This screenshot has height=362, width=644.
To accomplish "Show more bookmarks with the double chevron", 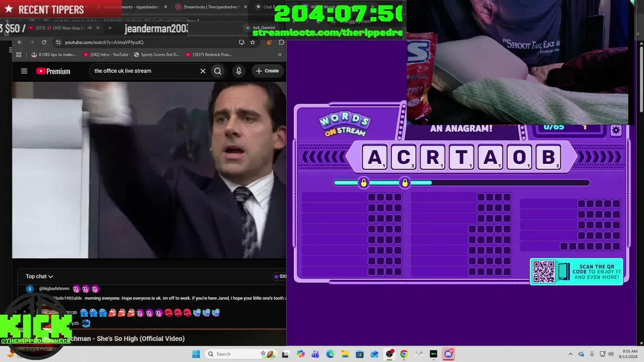I will (x=280, y=54).
